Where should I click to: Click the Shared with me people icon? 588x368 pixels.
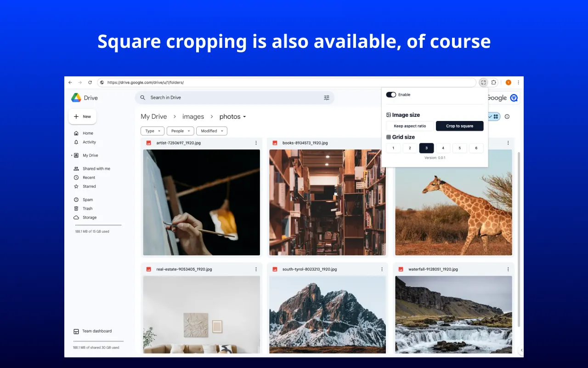click(x=76, y=168)
